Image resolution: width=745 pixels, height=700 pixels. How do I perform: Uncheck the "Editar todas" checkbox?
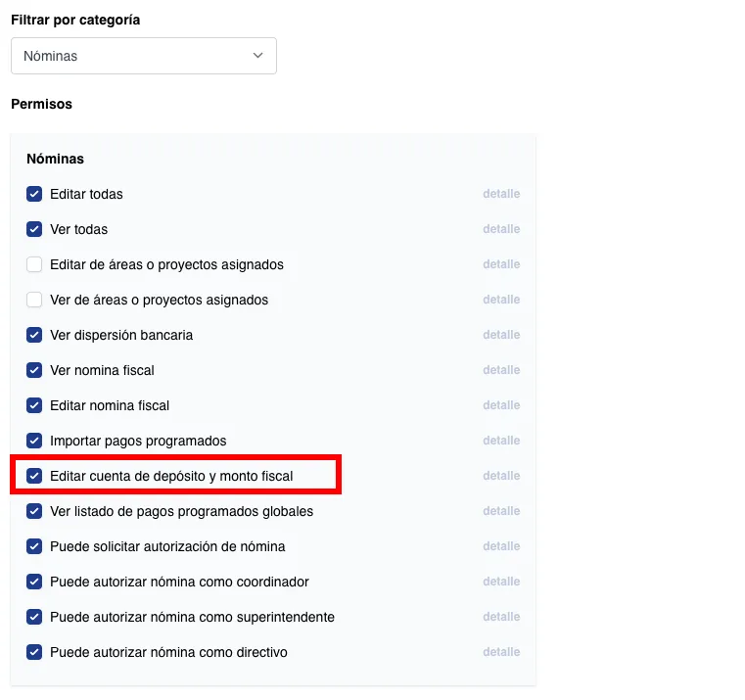pos(34,194)
